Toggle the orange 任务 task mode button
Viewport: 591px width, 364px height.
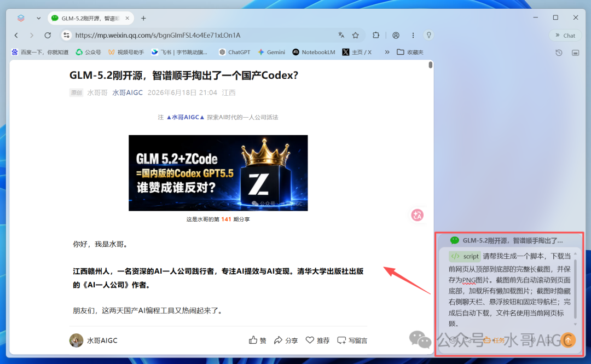point(494,340)
